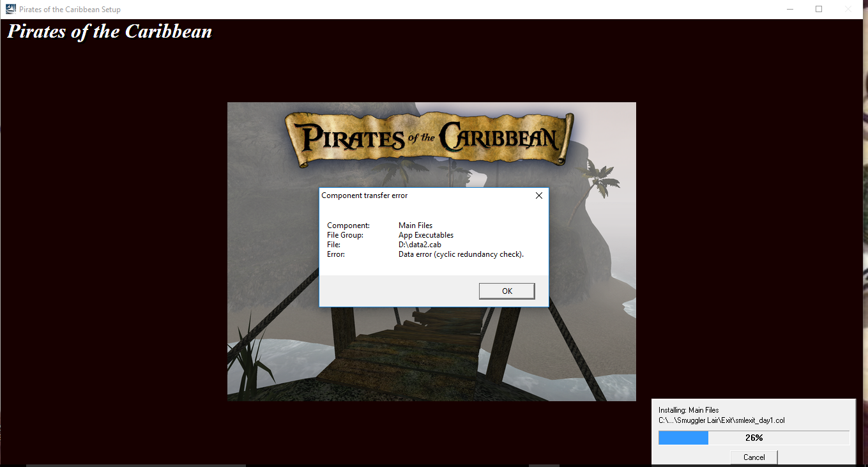The width and height of the screenshot is (868, 467).
Task: Maximize the Pirates of the Caribbean Setup window
Action: (x=819, y=9)
